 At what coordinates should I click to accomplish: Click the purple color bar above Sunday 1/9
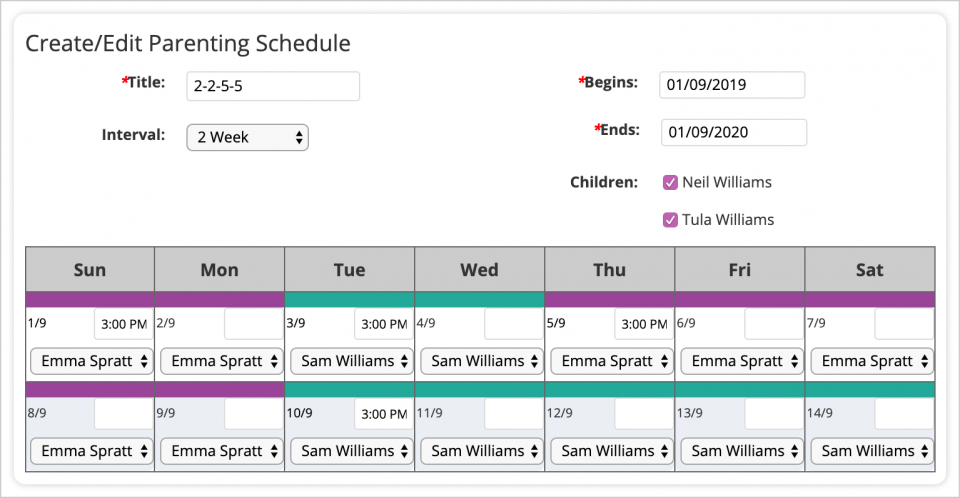tap(90, 299)
